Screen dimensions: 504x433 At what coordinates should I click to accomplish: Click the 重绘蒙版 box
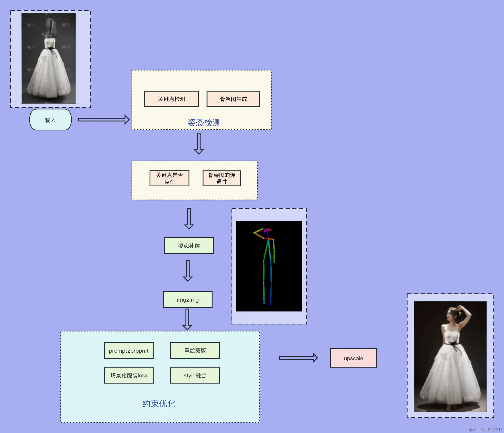coord(195,351)
